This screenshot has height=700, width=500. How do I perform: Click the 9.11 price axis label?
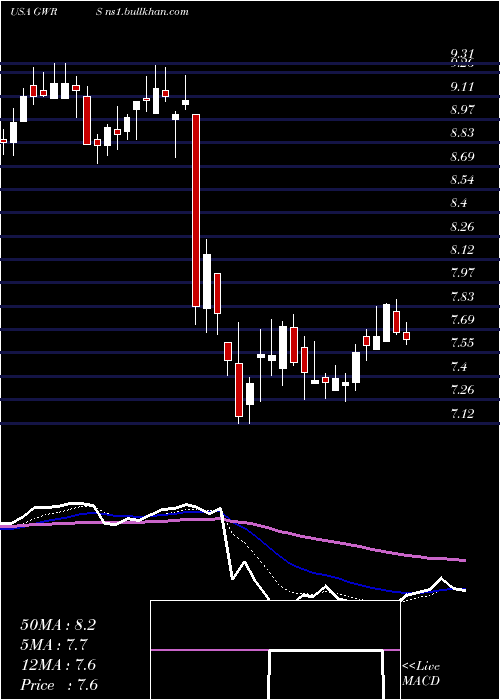pyautogui.click(x=462, y=87)
